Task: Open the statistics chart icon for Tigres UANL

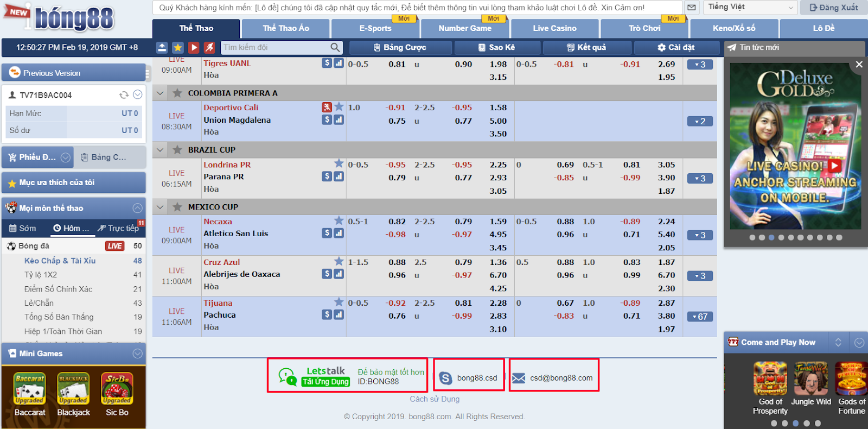Action: coord(339,63)
